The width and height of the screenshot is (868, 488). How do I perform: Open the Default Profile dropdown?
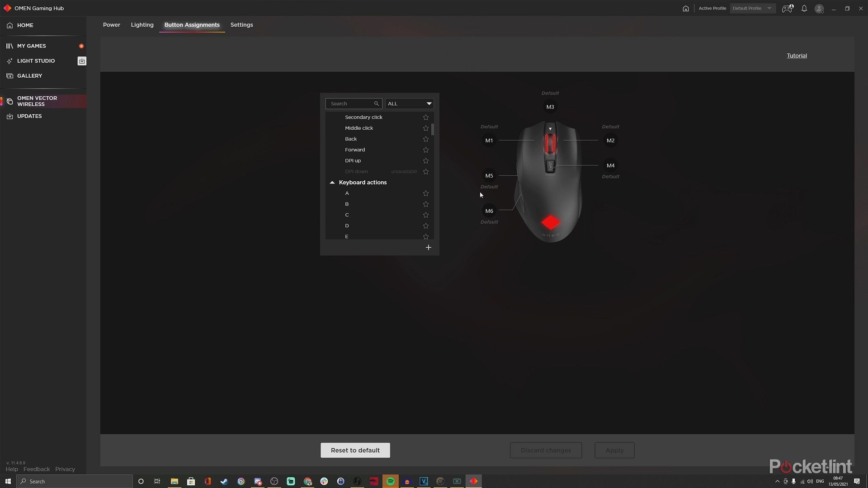pos(752,8)
